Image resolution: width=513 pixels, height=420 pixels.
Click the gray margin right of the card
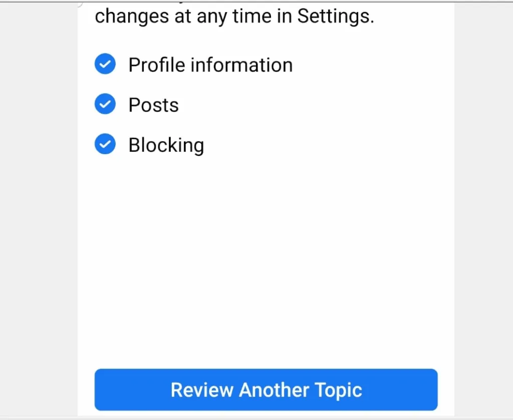pos(483,209)
